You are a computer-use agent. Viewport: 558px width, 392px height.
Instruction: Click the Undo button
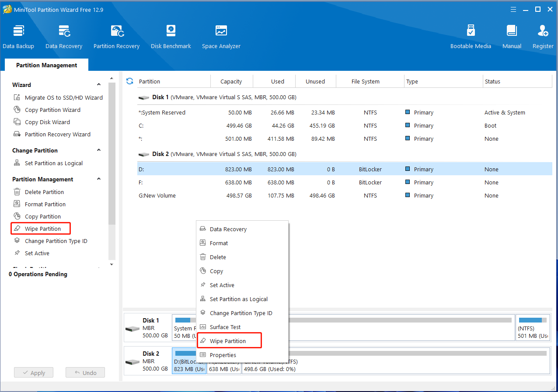[85, 373]
